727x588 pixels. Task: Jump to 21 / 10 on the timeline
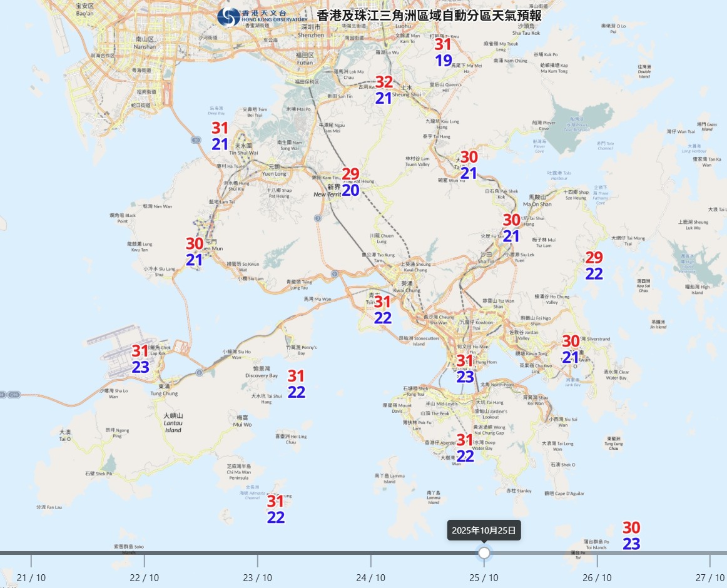(x=31, y=577)
